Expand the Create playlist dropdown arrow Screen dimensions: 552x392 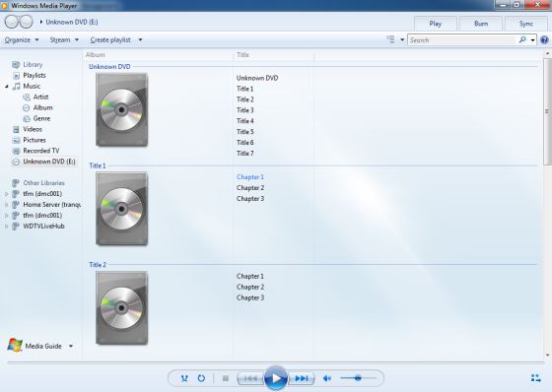140,39
